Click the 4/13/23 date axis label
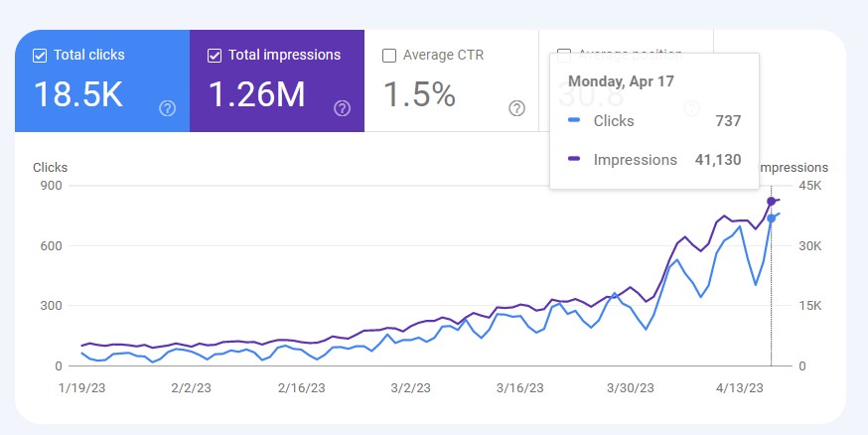Viewport: 868px width, 435px height. pyautogui.click(x=740, y=388)
